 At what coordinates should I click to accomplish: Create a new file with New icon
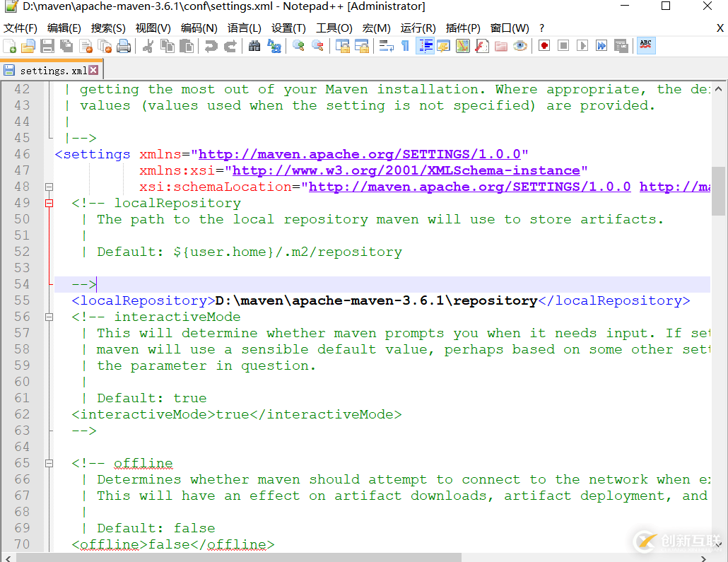[x=9, y=45]
